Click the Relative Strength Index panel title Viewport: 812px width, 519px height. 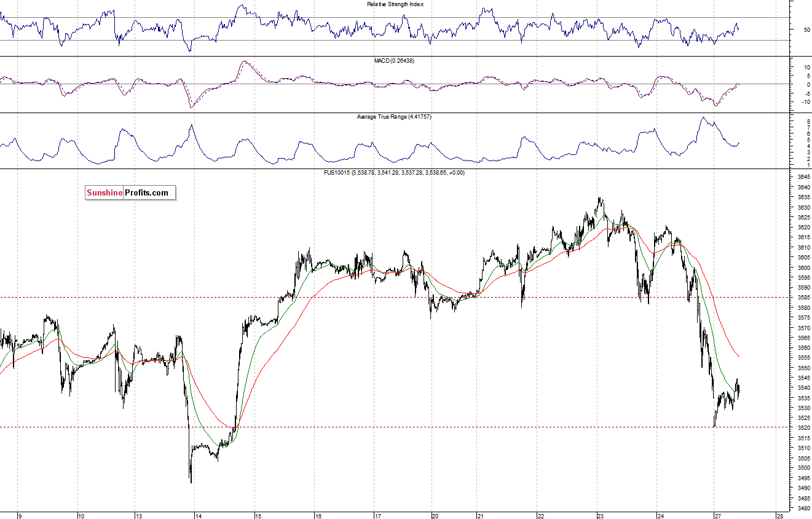(x=395, y=4)
